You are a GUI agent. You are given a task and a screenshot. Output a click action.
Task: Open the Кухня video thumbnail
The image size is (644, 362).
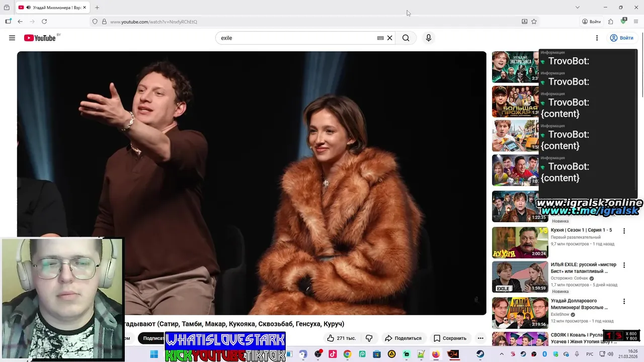pos(520,242)
